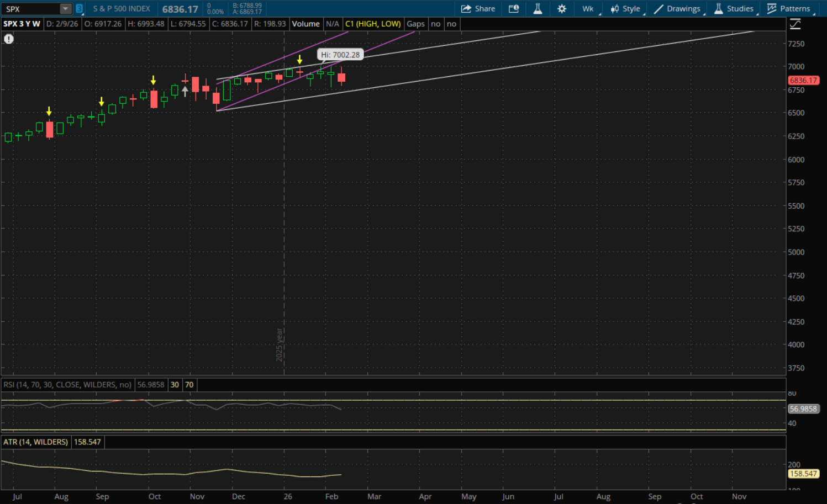Click the Studies button
Viewport: 827px width, 504px height.
pos(734,9)
